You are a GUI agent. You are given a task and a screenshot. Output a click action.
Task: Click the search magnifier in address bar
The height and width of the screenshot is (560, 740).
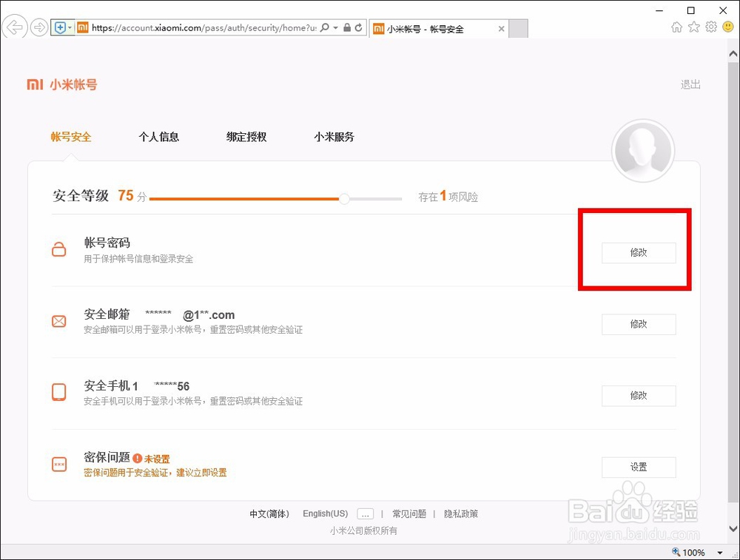(325, 28)
